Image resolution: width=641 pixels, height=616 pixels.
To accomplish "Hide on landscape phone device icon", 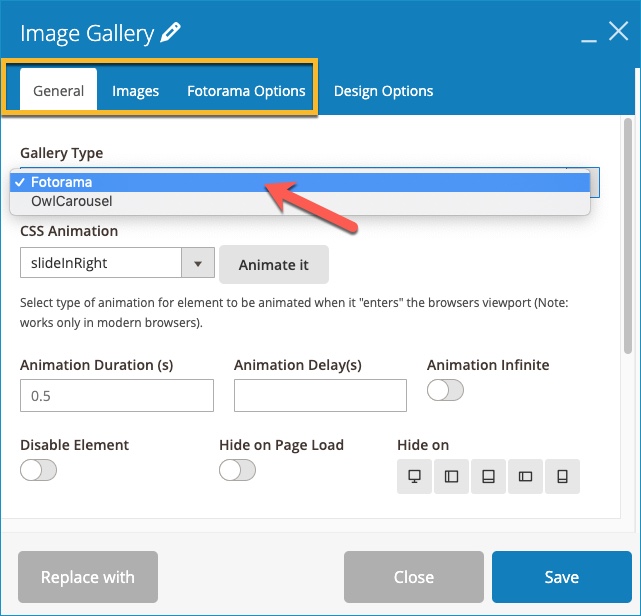I will 525,476.
